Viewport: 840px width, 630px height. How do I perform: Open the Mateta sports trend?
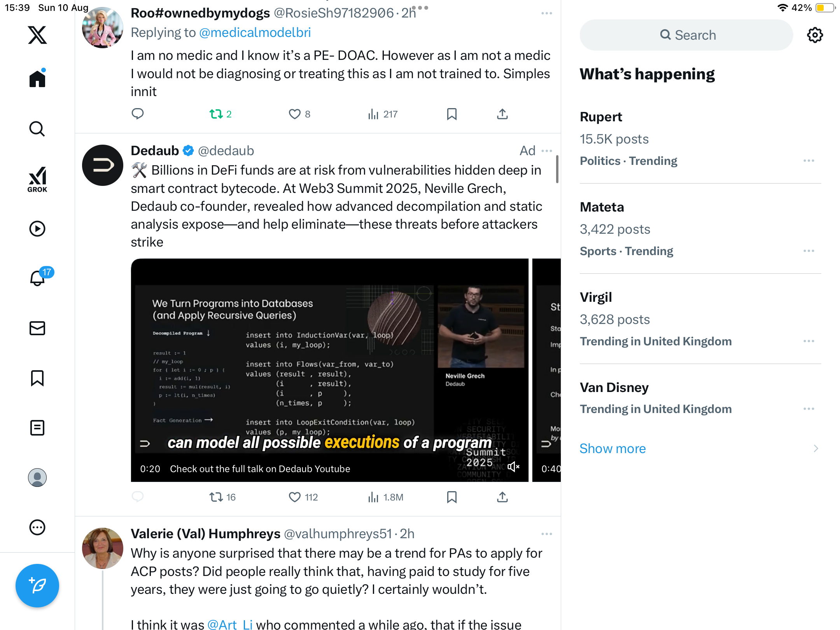click(602, 207)
